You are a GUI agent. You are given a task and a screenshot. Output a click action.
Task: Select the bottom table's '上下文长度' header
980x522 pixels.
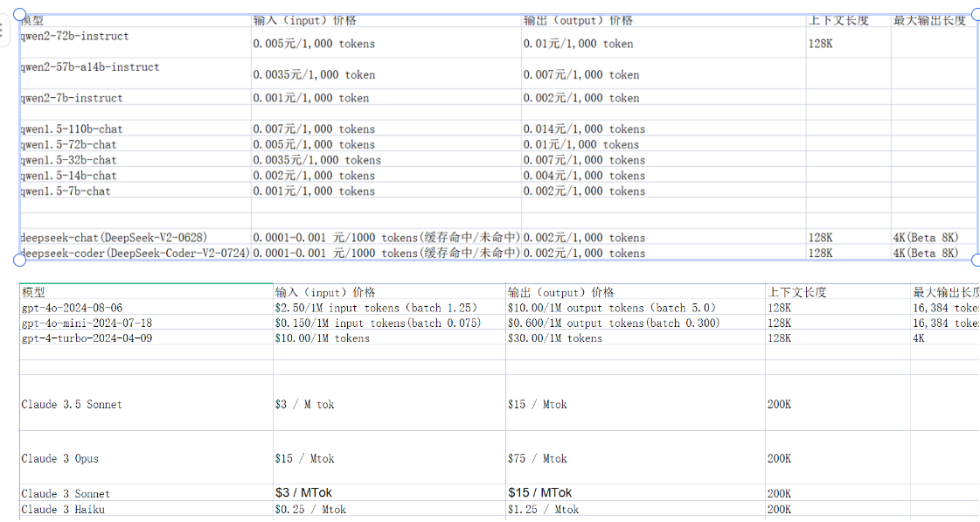(797, 292)
